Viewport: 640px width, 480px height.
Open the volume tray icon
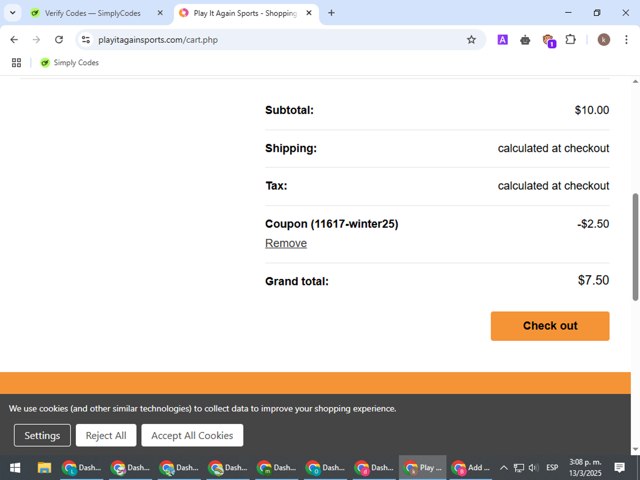[533, 468]
